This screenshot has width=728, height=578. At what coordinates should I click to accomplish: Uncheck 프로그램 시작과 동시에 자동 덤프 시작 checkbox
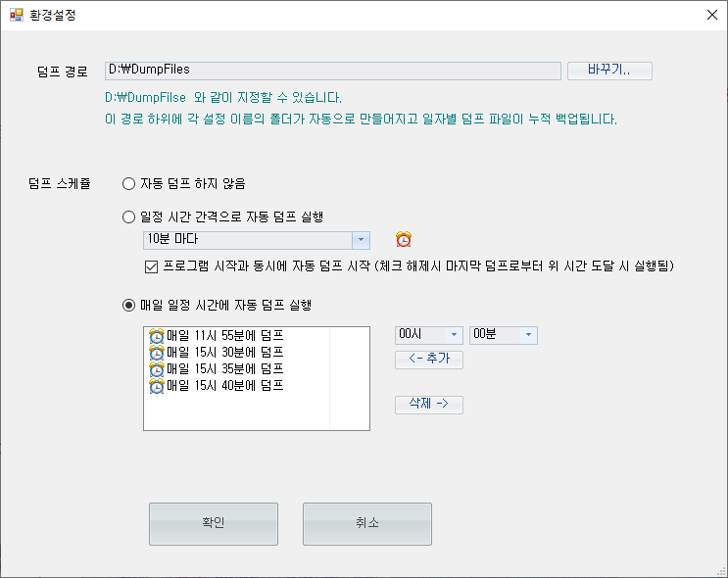click(x=151, y=266)
